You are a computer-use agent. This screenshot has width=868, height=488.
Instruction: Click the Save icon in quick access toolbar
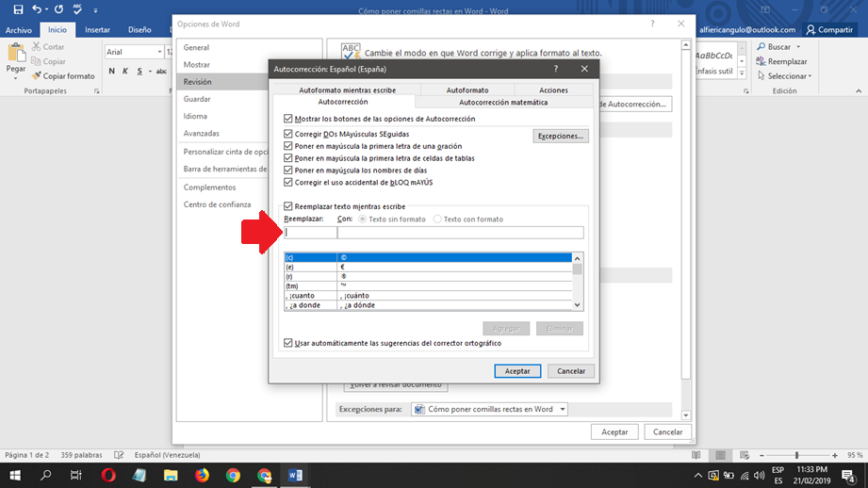pos(18,9)
